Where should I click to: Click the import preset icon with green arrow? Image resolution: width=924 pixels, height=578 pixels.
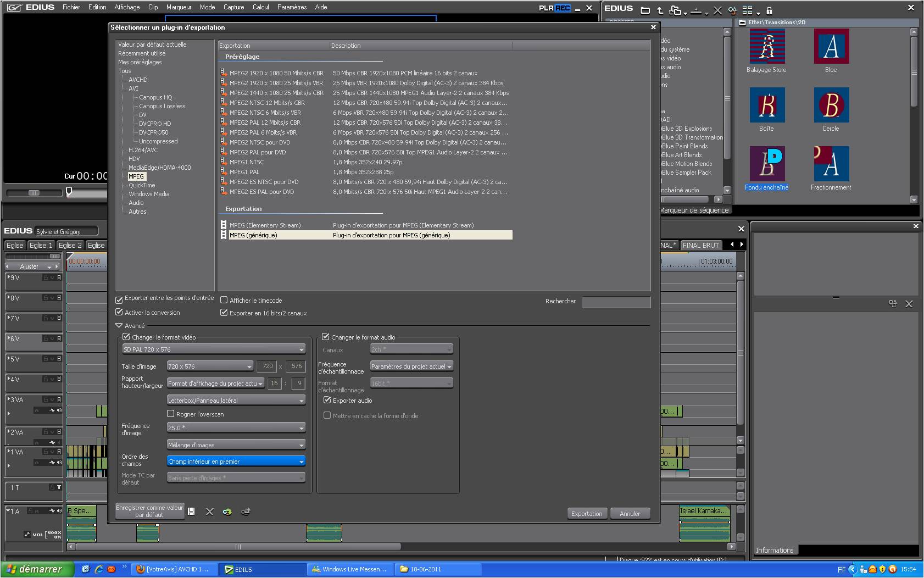(x=227, y=512)
